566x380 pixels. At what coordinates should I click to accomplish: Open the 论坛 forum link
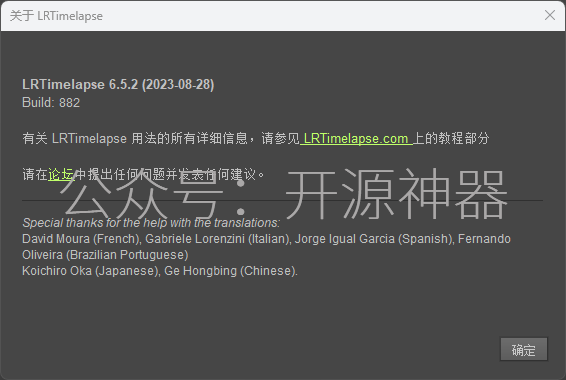pos(61,175)
